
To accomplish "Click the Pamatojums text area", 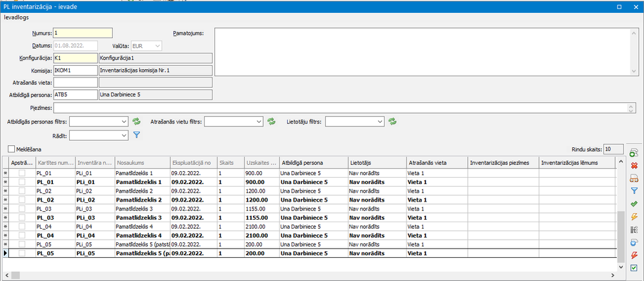I will (424, 63).
